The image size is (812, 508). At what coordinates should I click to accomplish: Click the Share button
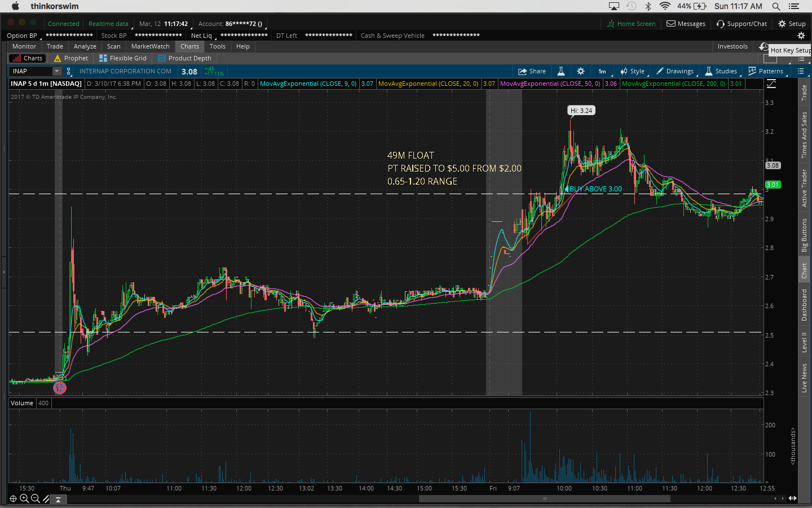coord(532,71)
